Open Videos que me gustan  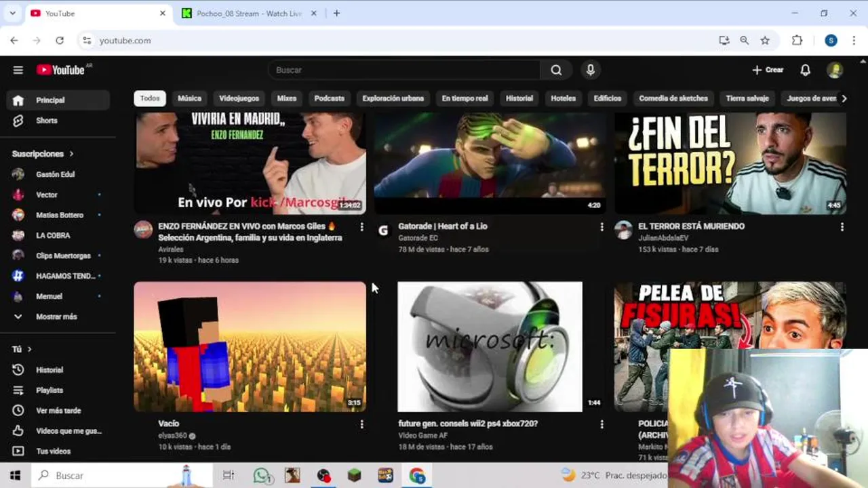coord(58,431)
